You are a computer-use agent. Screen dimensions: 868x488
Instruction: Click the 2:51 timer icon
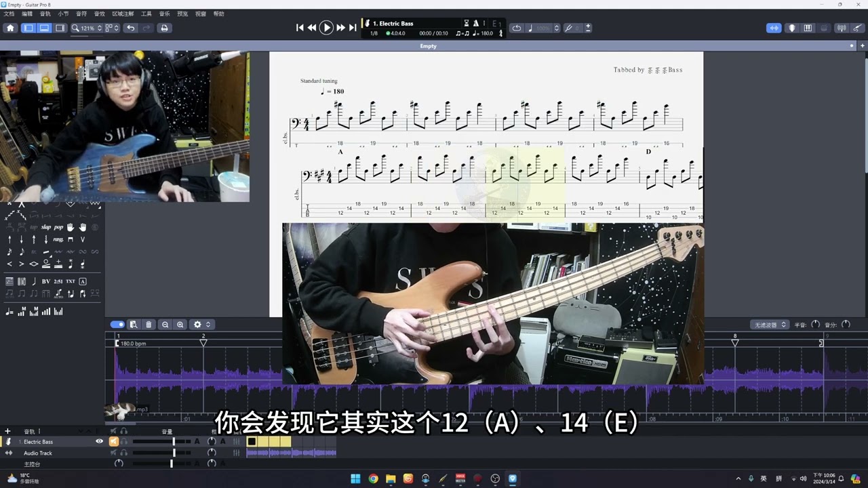tap(58, 281)
